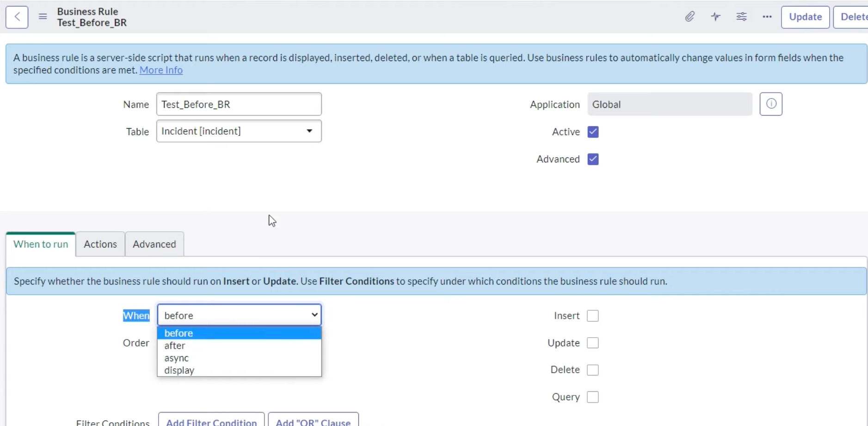Click the More Info link

click(160, 70)
